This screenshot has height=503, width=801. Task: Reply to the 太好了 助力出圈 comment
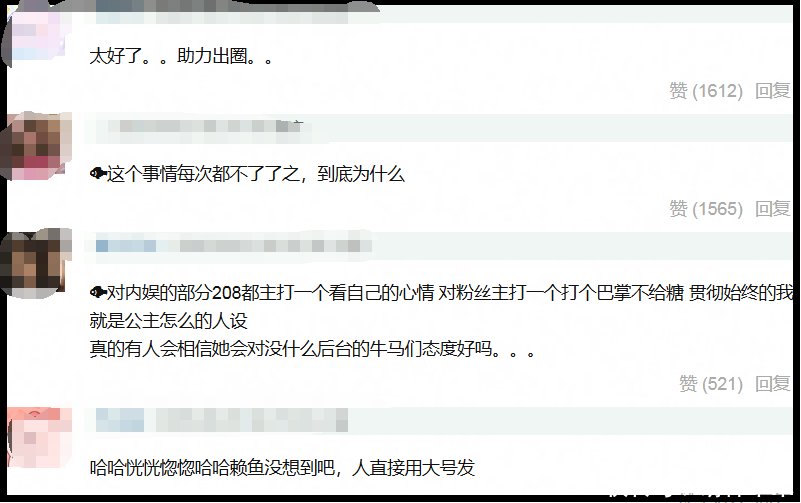[773, 91]
